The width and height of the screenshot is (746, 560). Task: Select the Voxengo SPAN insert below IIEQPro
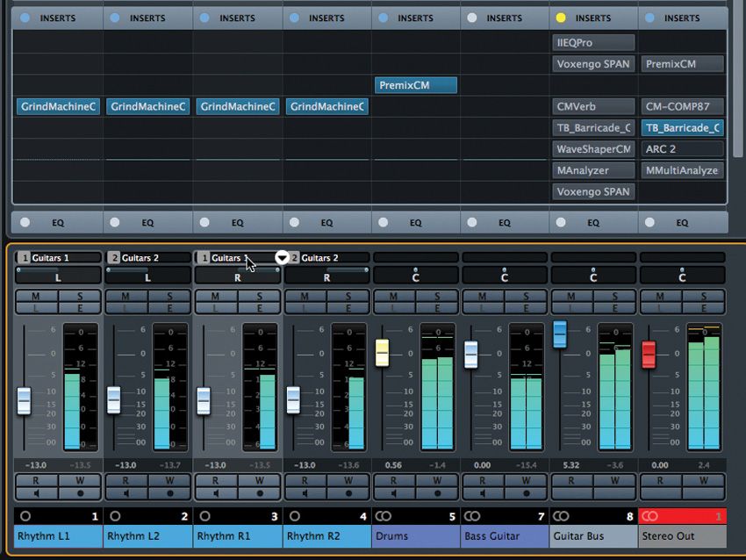(x=593, y=64)
